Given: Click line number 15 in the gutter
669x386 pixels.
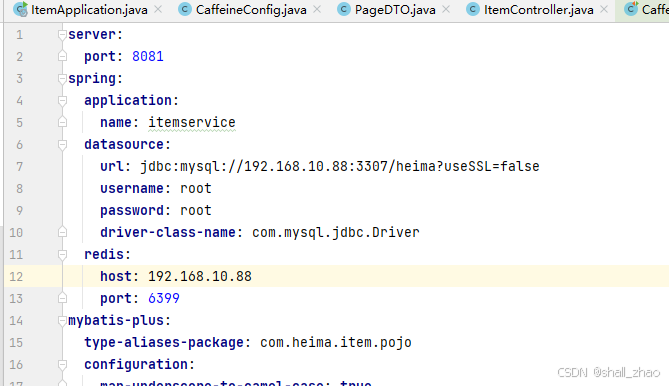Looking at the screenshot, I should (x=16, y=343).
